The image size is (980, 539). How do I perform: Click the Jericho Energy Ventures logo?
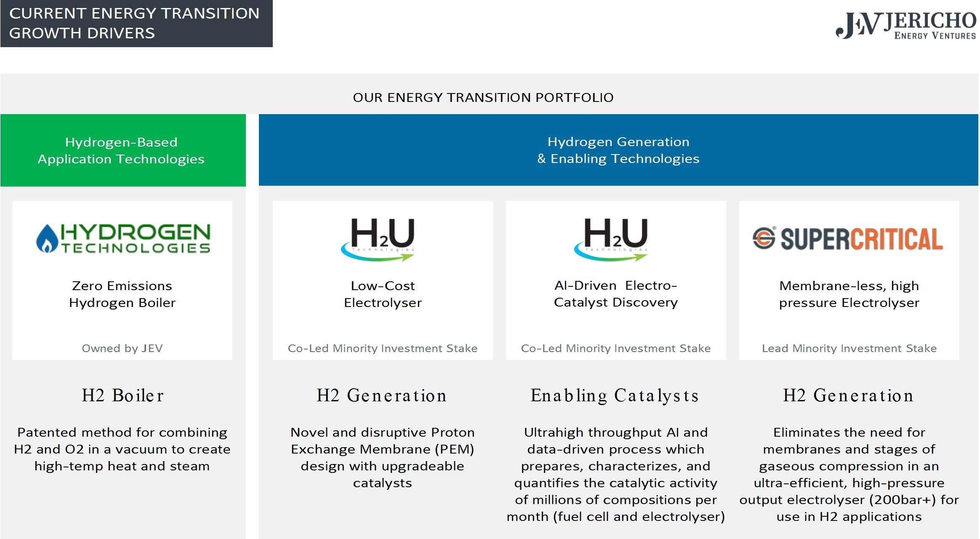[906, 26]
